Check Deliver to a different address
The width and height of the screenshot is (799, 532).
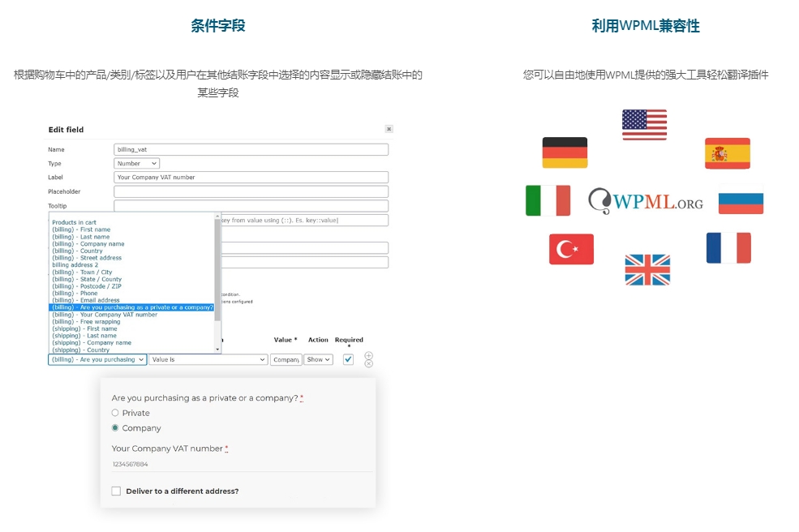click(x=116, y=491)
